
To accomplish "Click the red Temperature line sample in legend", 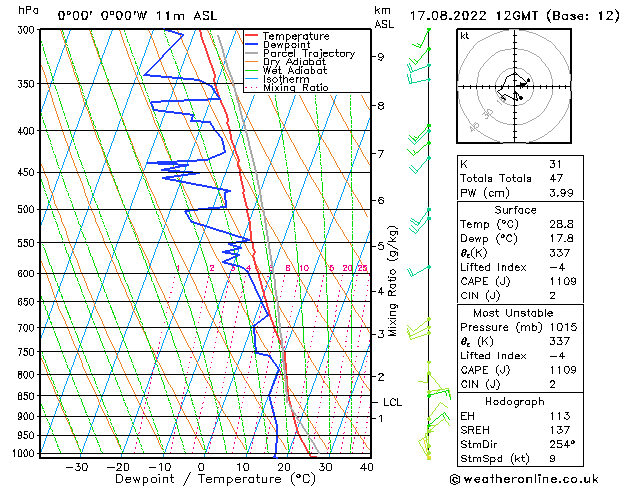I will [251, 36].
